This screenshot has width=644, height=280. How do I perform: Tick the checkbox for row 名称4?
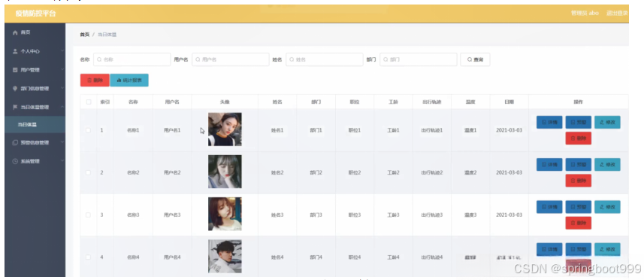click(x=89, y=257)
